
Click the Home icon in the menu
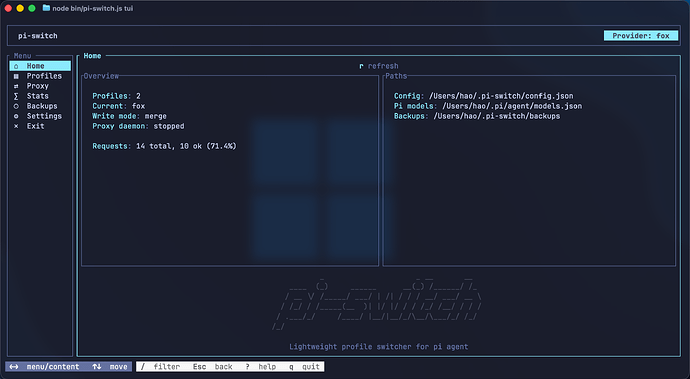[16, 66]
